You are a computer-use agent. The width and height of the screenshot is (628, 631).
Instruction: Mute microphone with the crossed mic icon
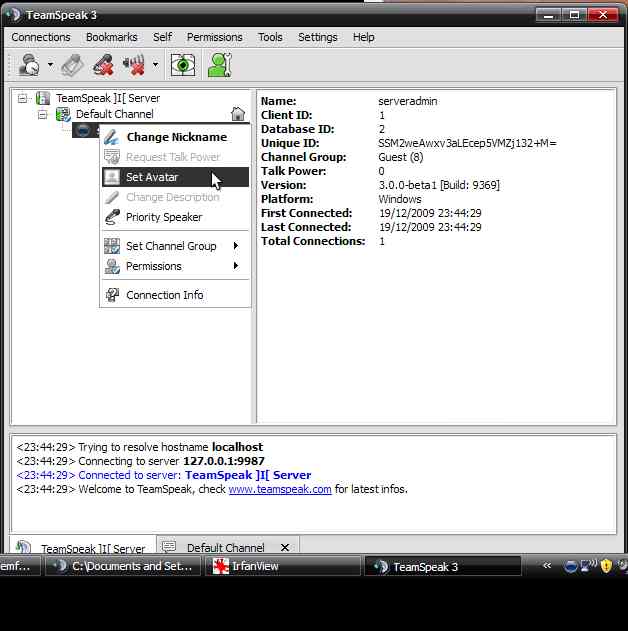103,65
